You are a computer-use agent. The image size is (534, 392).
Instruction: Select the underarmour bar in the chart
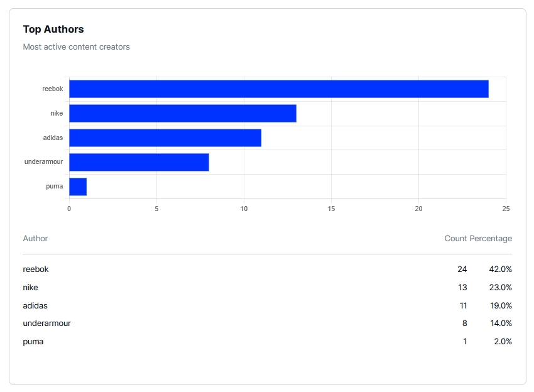(x=139, y=162)
